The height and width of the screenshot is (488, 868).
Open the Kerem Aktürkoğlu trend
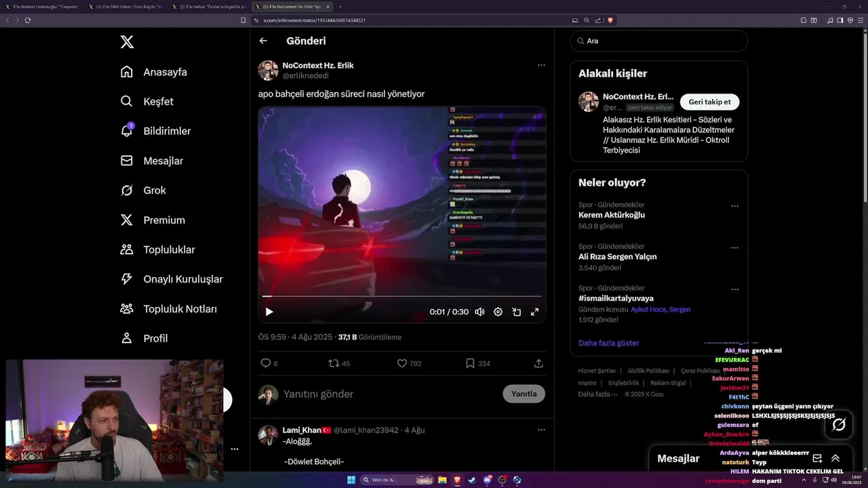[x=612, y=215]
